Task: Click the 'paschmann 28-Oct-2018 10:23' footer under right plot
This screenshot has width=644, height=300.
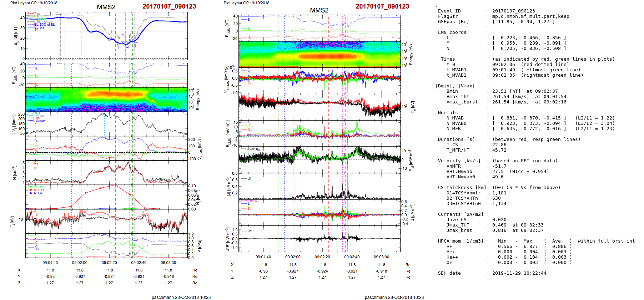Action: pos(394,297)
